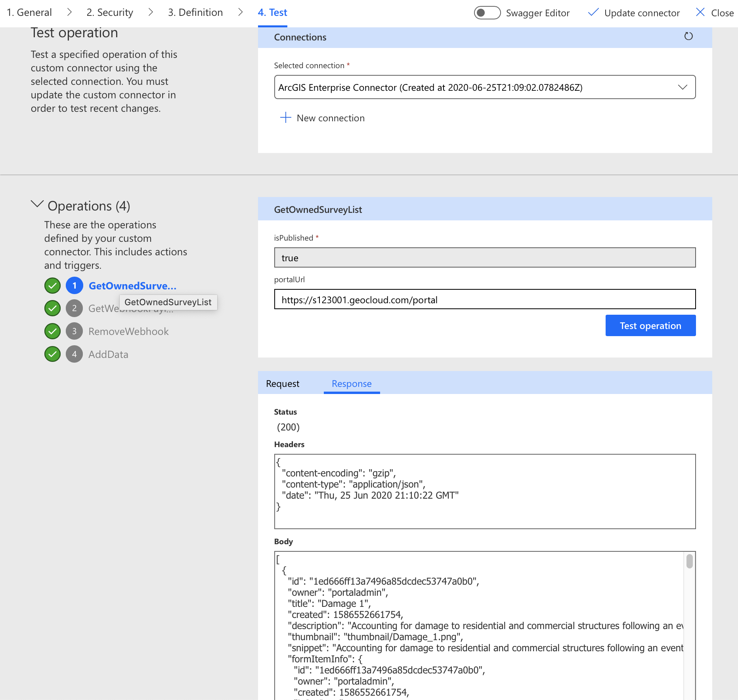Select operation number 3 circle
Image resolution: width=738 pixels, height=700 pixels.
click(74, 331)
